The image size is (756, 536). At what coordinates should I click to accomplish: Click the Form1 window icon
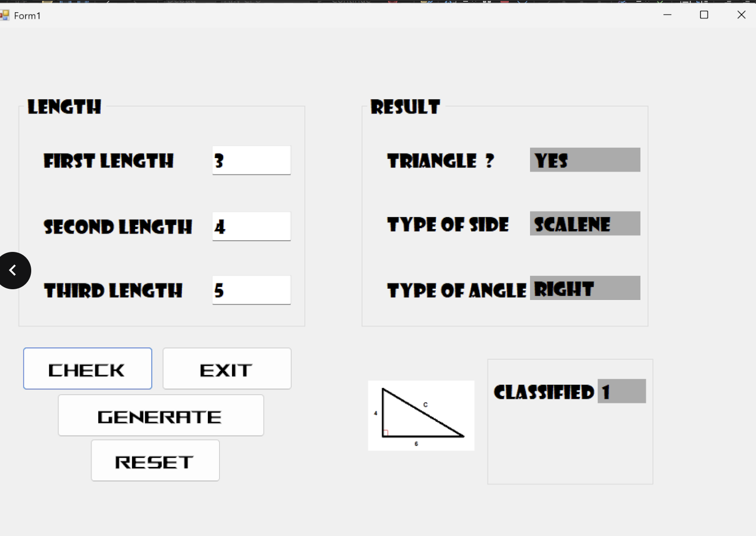(5, 16)
